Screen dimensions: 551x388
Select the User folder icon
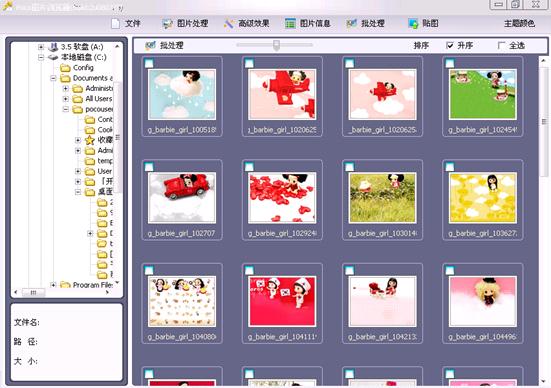pyautogui.click(x=90, y=172)
